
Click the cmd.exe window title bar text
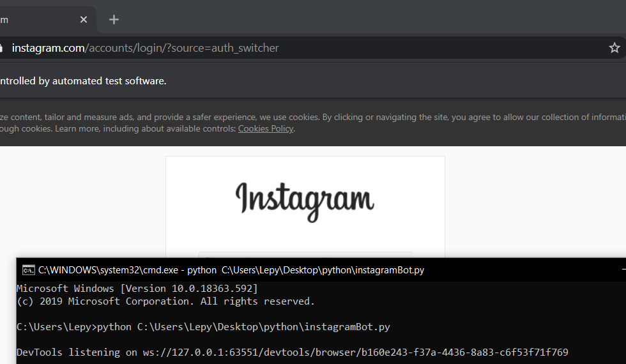[231, 270]
